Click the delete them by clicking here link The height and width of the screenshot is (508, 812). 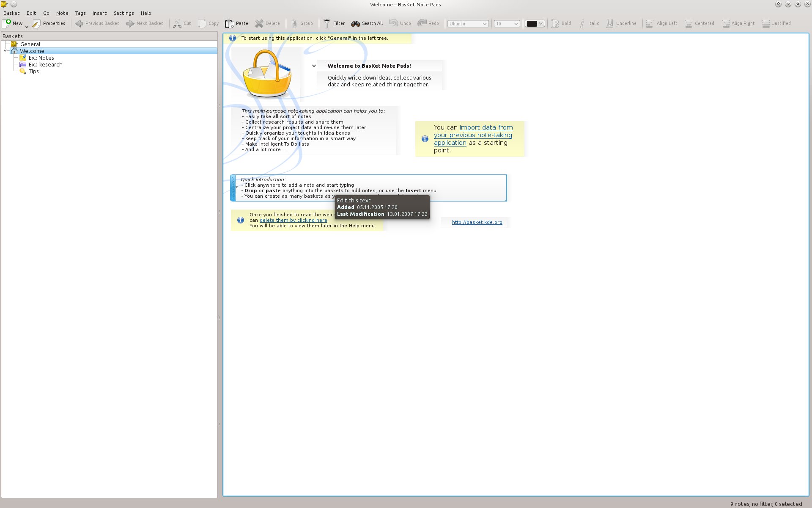point(293,220)
